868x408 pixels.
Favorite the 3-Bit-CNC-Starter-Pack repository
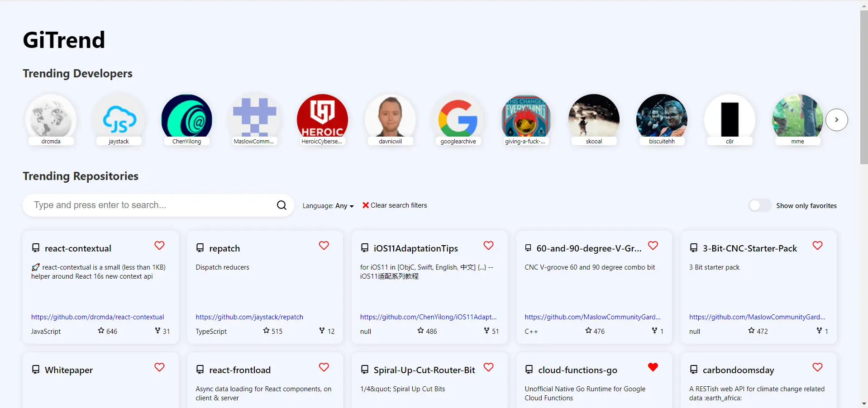click(x=817, y=246)
